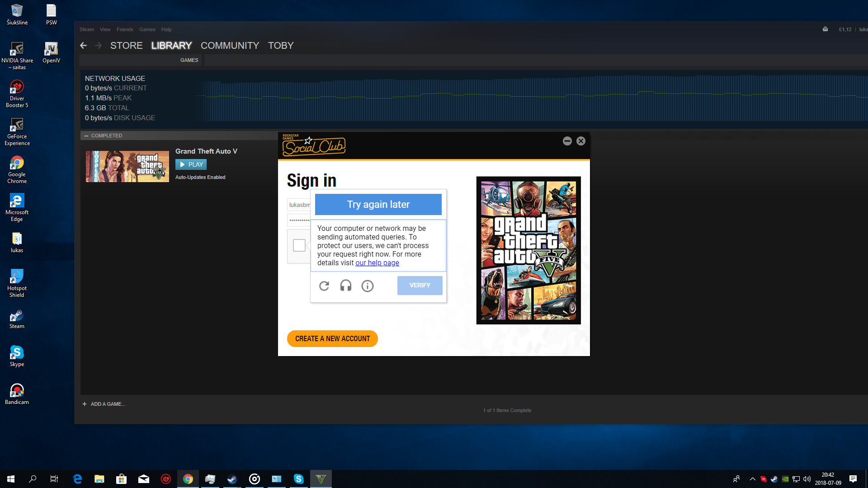Open Windows action center notifications
Image resolution: width=868 pixels, height=488 pixels.
coord(853,479)
